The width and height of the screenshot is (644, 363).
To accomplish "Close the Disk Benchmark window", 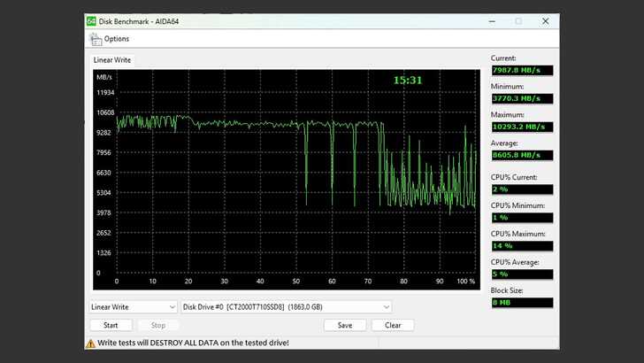I will pyautogui.click(x=544, y=21).
